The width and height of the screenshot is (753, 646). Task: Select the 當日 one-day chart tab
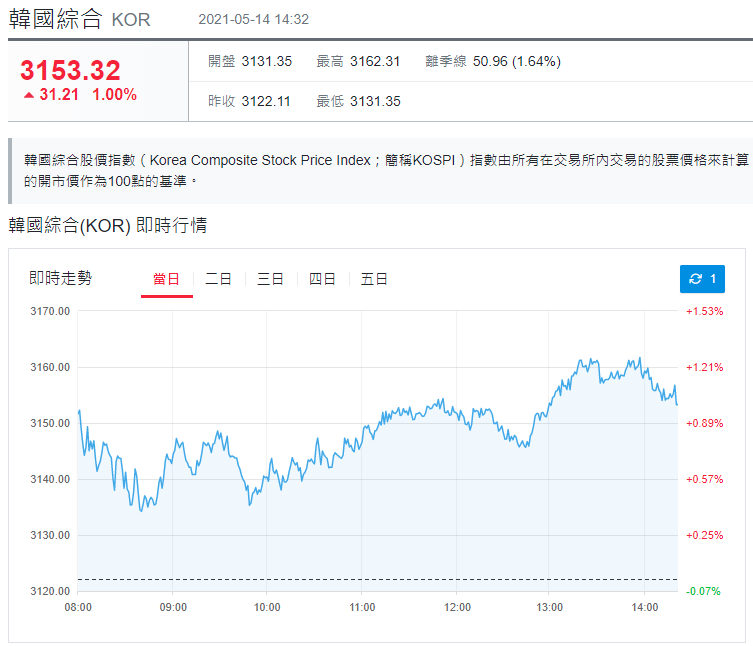click(x=167, y=279)
